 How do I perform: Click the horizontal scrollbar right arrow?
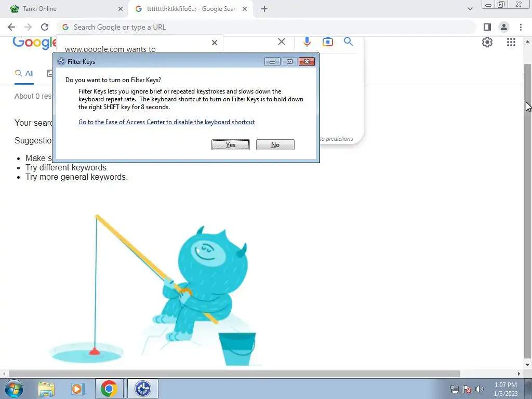(x=518, y=374)
